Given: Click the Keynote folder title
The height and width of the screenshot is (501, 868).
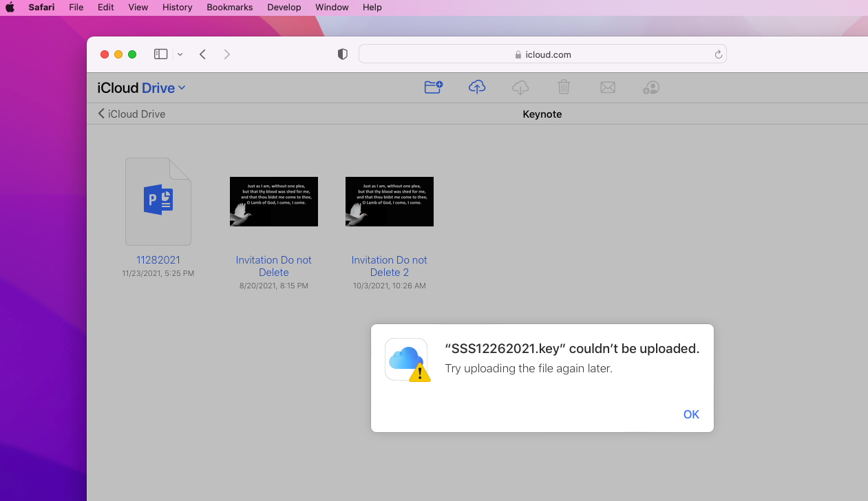Looking at the screenshot, I should pyautogui.click(x=542, y=114).
